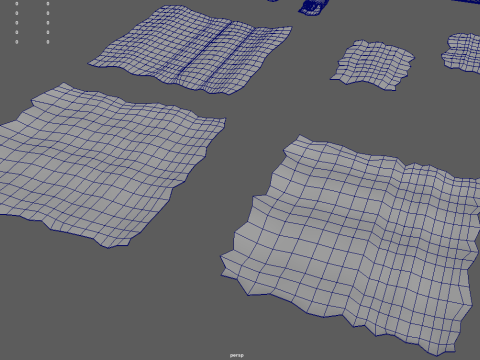Select the partly visible mesh at right edge
Image resolution: width=480 pixels, height=360 pixels.
click(x=462, y=52)
